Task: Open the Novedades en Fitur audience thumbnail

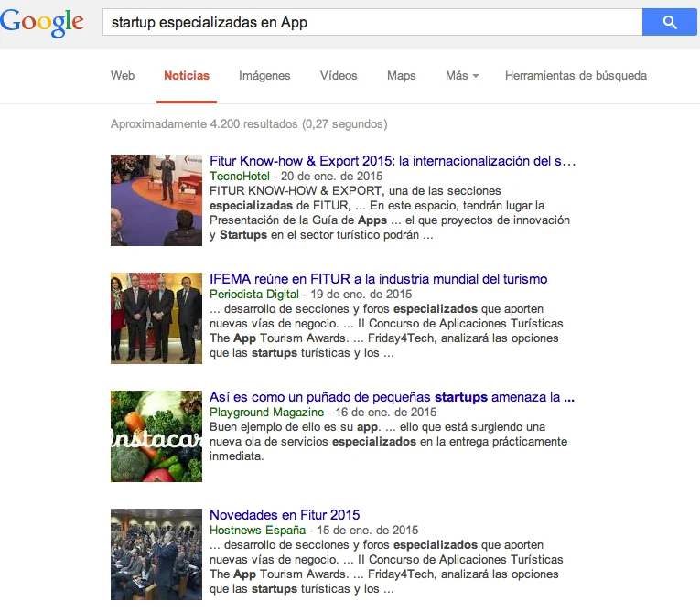Action: point(156,554)
